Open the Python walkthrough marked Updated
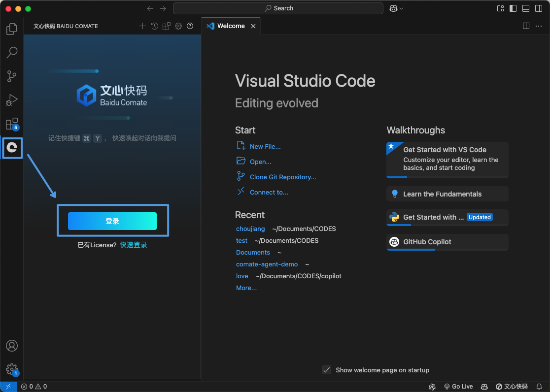Screen dimensions: 550x392 click(x=447, y=217)
